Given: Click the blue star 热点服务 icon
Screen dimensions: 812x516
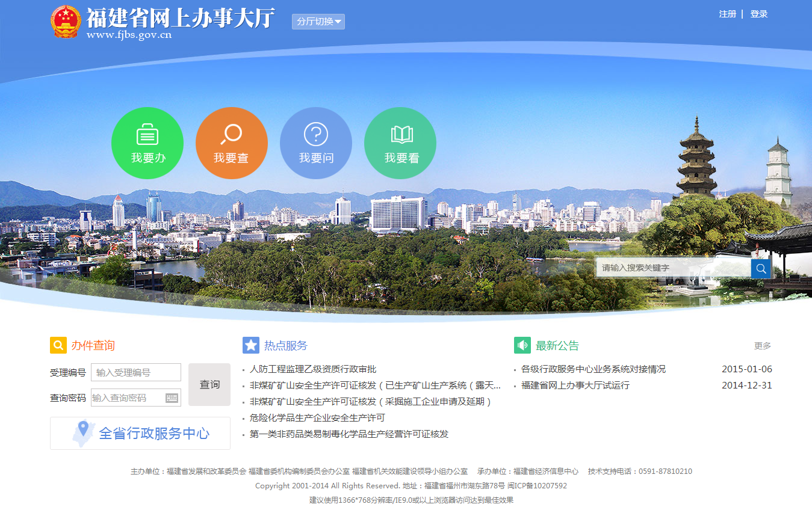Looking at the screenshot, I should tap(251, 345).
